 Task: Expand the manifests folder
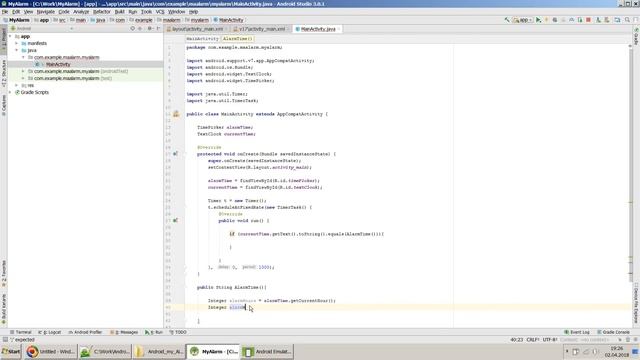[x=17, y=43]
